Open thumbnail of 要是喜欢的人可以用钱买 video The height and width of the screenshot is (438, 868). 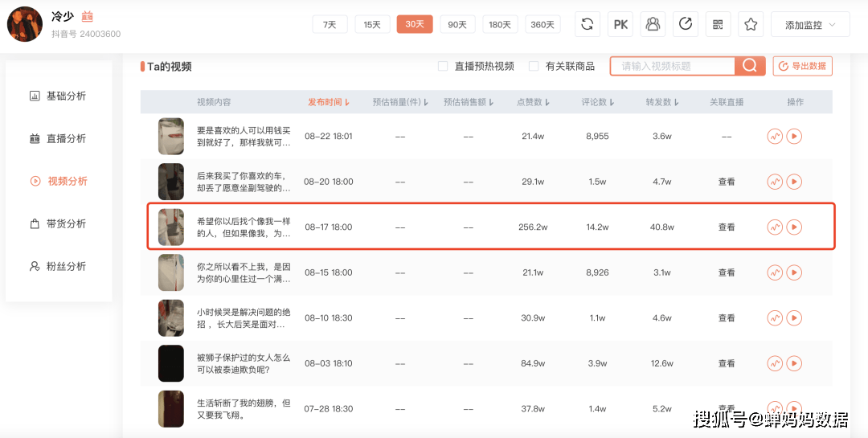[x=171, y=136]
